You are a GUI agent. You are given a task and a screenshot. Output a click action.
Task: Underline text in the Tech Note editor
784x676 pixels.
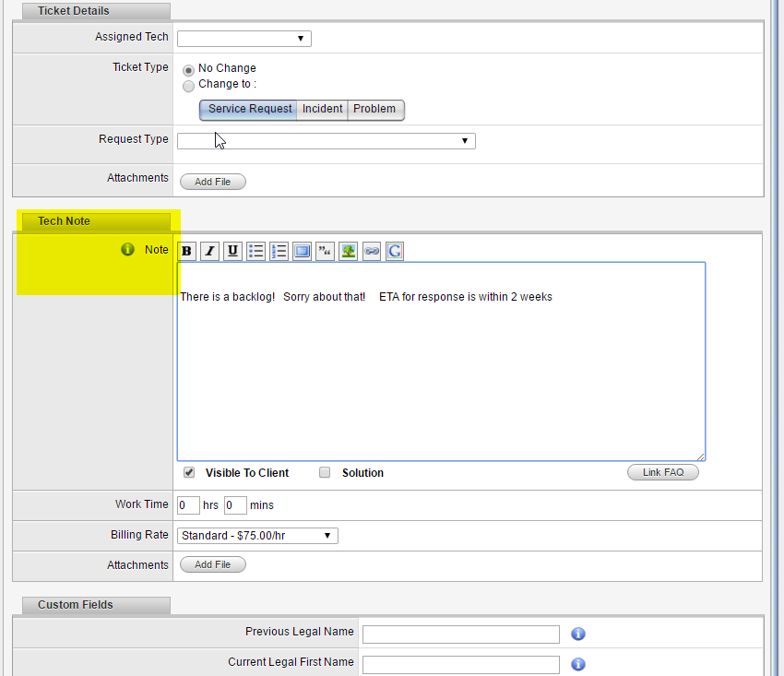coord(232,251)
